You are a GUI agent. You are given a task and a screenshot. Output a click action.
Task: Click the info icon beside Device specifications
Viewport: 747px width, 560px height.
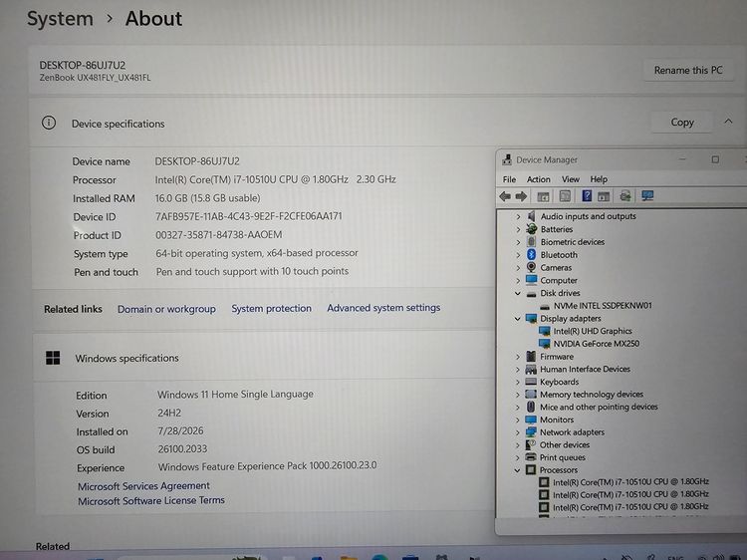point(49,123)
